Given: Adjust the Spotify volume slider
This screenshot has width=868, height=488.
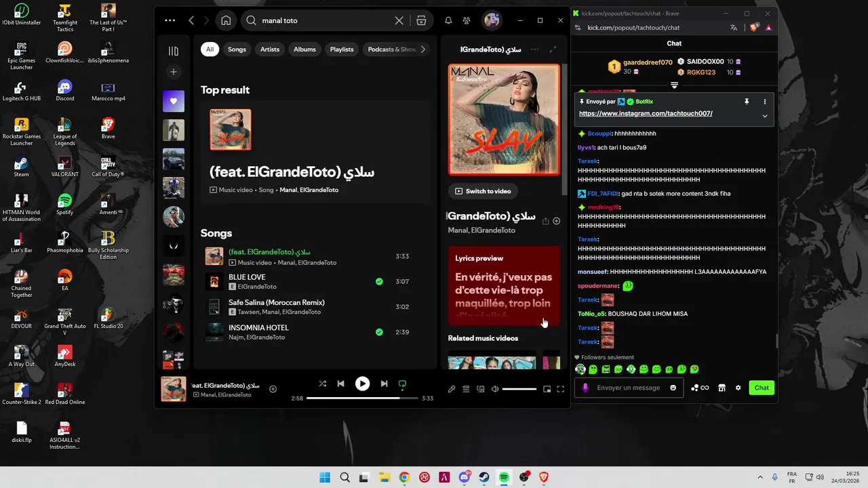Looking at the screenshot, I should [x=519, y=389].
